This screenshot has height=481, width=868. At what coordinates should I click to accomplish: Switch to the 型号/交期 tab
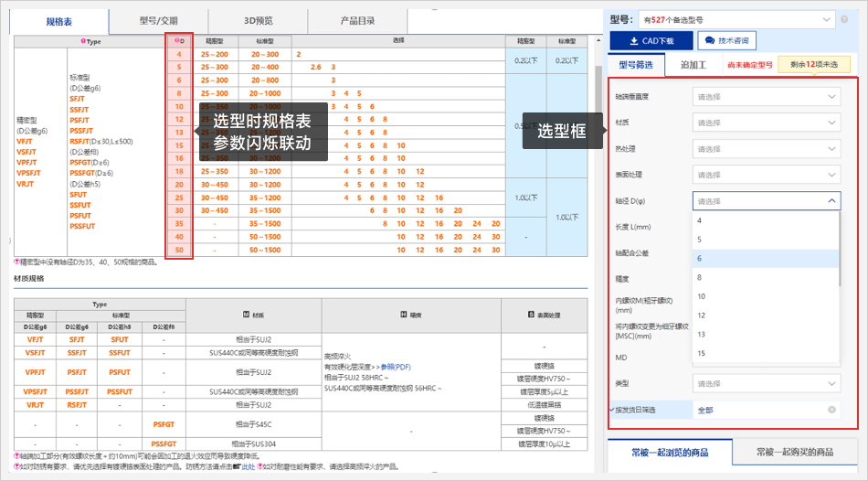pyautogui.click(x=158, y=20)
